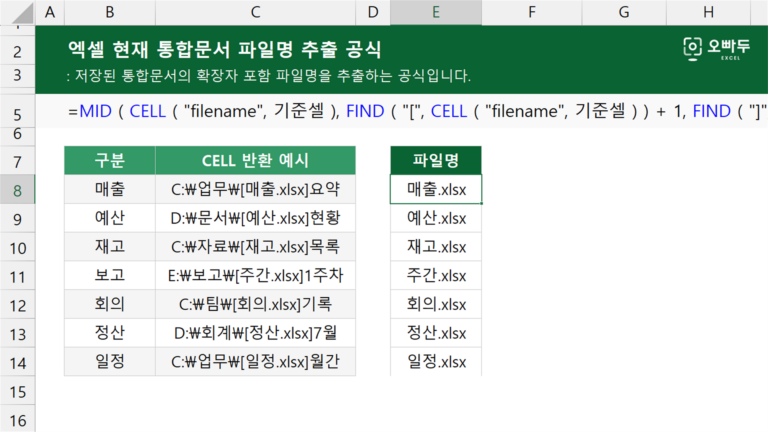Image resolution: width=768 pixels, height=432 pixels.
Task: Select cell E:₩보고₩[주간.xlsx]1주차
Action: point(255,275)
